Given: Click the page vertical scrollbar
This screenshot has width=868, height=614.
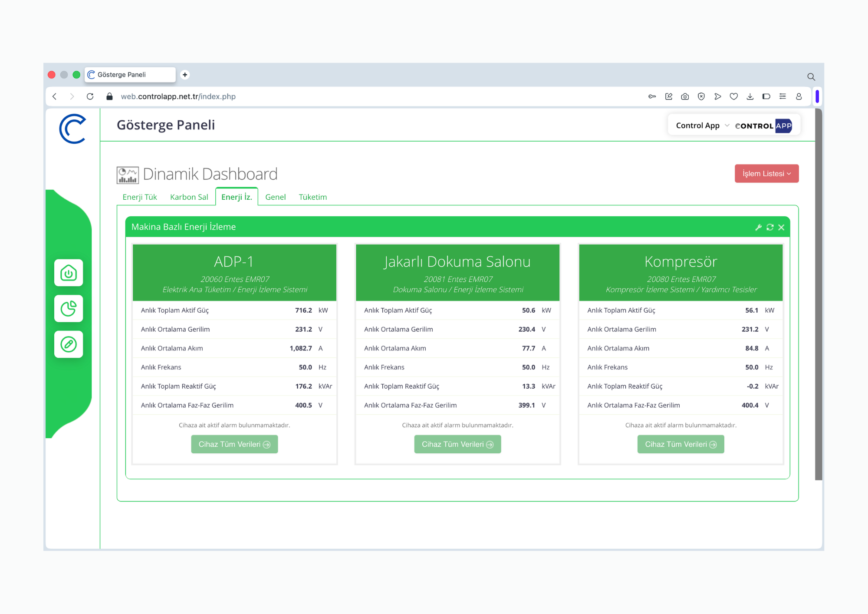Looking at the screenshot, I should [x=819, y=294].
